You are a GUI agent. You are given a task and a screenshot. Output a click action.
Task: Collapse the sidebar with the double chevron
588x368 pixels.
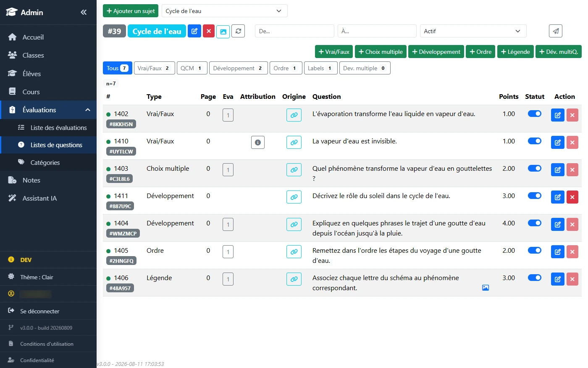click(84, 12)
